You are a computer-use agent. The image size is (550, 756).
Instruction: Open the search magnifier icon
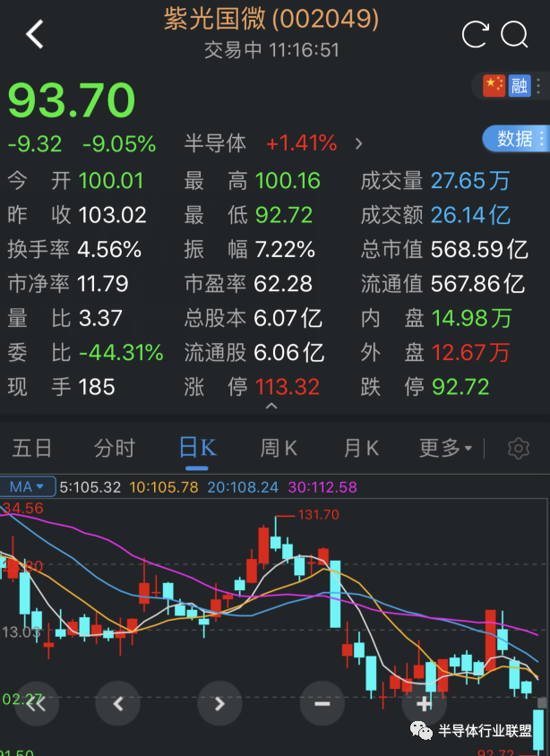pyautogui.click(x=514, y=34)
